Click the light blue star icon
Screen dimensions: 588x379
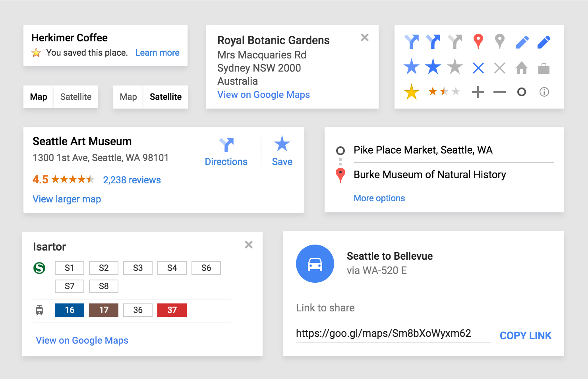(x=412, y=67)
